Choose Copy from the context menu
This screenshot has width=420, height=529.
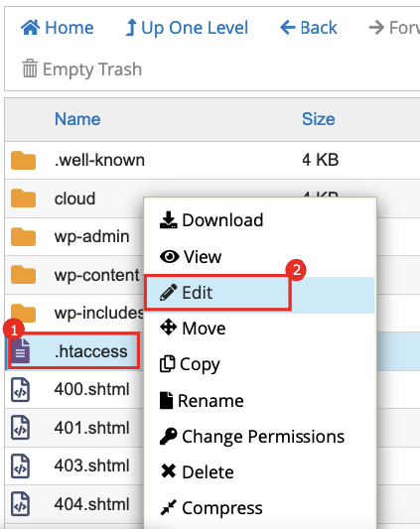190,364
